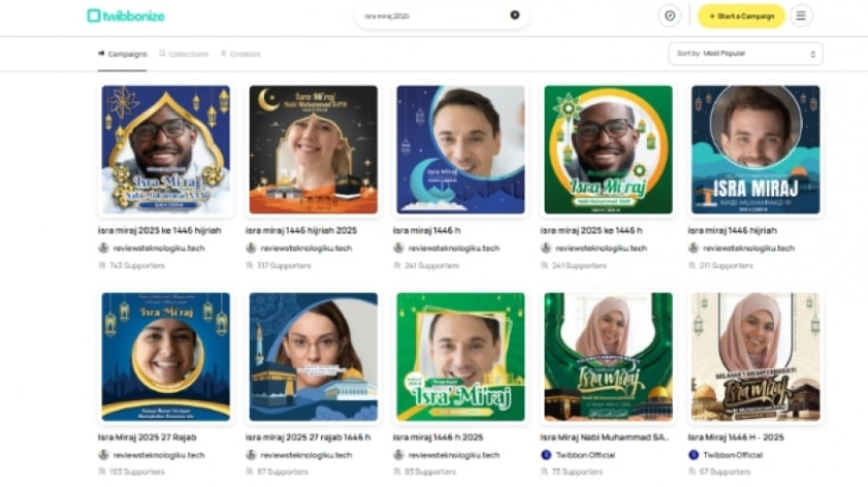Open thumbnail for 'isra miraj 1446 hijriah' campaign

tap(755, 150)
